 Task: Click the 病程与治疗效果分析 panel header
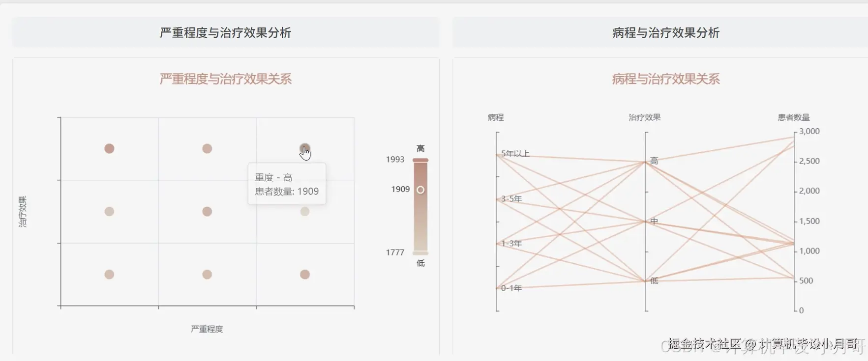pyautogui.click(x=665, y=33)
